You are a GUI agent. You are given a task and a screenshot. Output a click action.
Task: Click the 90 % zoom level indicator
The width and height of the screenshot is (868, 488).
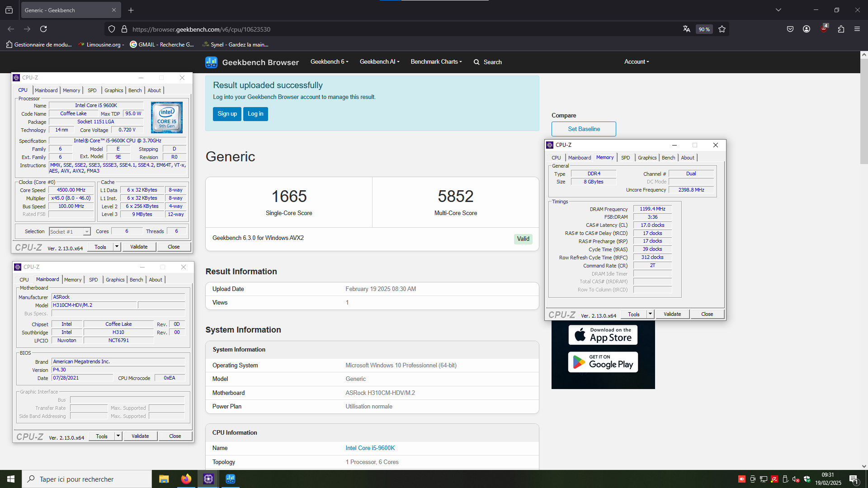[x=704, y=29]
